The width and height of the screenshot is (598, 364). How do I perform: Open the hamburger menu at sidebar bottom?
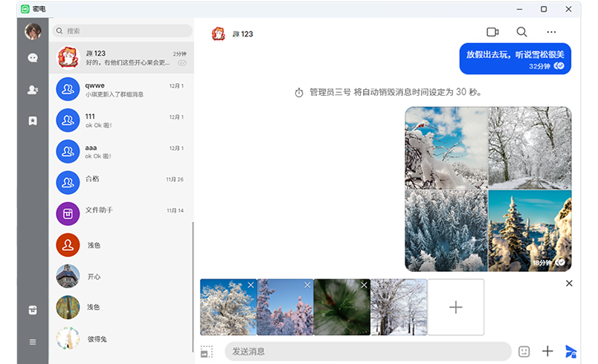[x=33, y=342]
